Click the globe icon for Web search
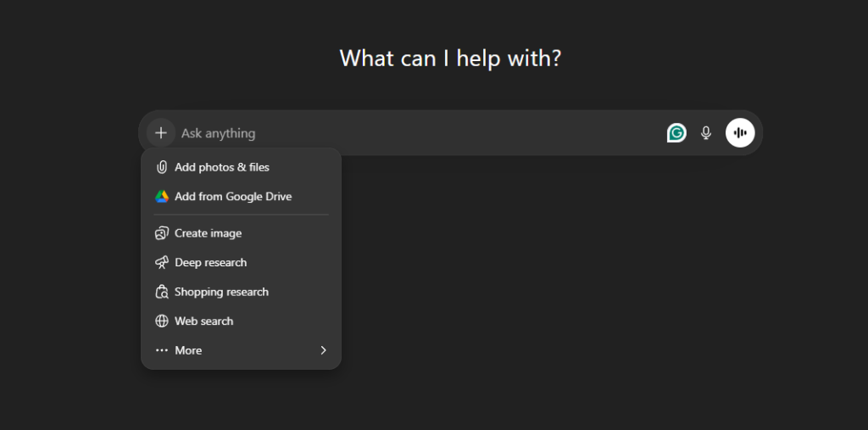 (162, 321)
